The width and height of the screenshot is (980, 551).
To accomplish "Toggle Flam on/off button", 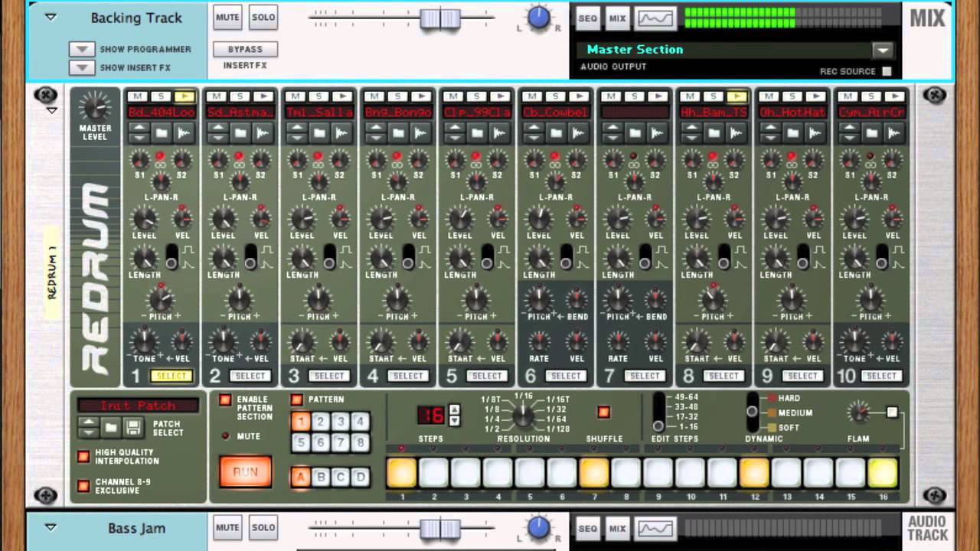I will (892, 412).
